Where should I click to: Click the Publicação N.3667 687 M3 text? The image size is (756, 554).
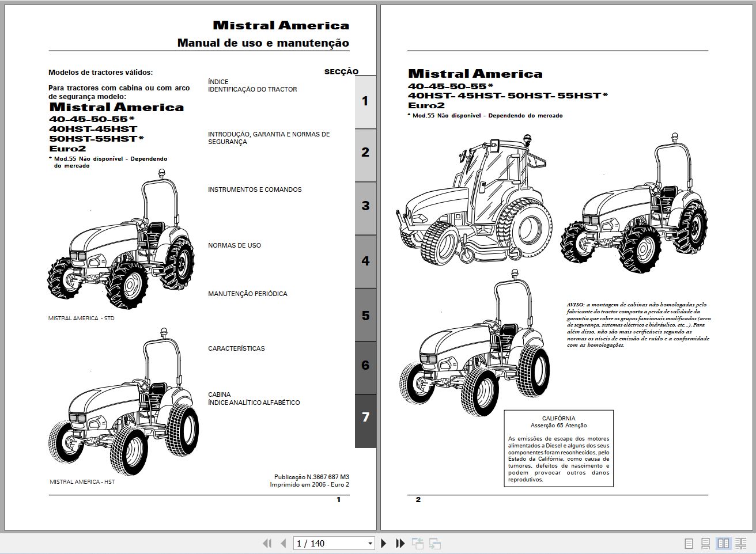click(312, 477)
